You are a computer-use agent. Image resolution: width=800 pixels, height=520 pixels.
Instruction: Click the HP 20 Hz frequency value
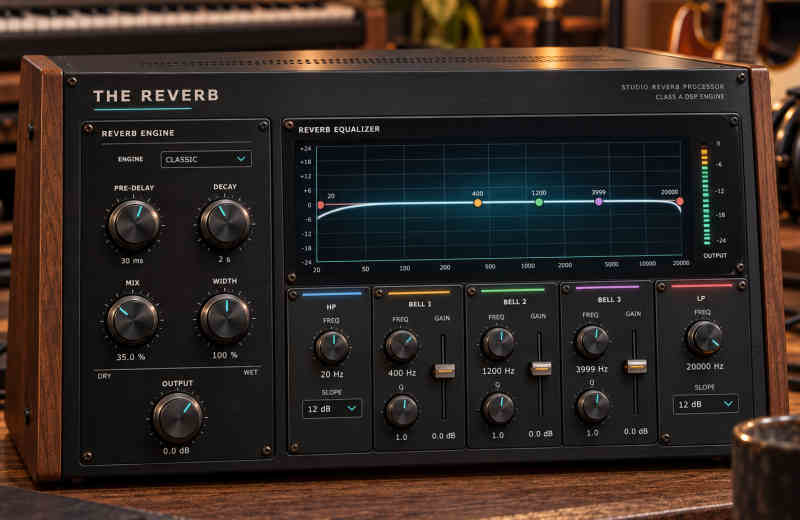[332, 374]
